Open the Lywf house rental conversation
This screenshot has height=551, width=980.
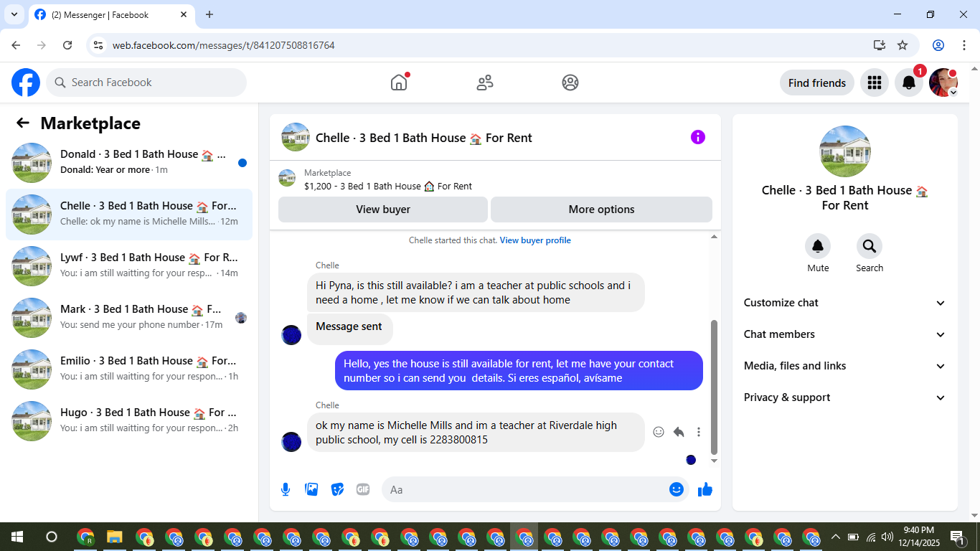(x=129, y=266)
